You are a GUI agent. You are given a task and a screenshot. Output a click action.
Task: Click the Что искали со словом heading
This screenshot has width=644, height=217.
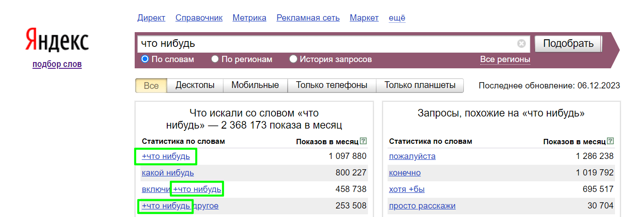pyautogui.click(x=254, y=119)
